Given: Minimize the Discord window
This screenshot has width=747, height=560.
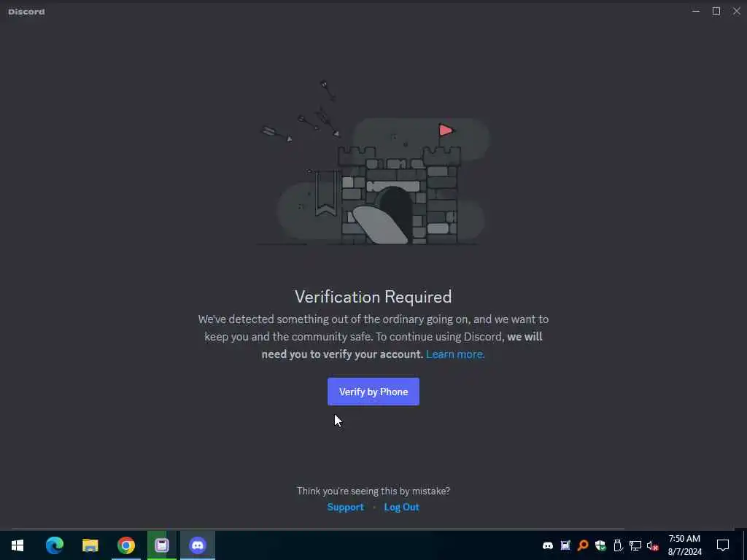Looking at the screenshot, I should click(696, 11).
